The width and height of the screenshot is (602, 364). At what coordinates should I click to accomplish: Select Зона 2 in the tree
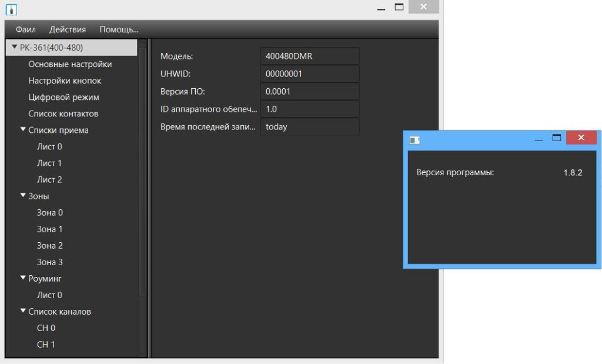click(50, 245)
